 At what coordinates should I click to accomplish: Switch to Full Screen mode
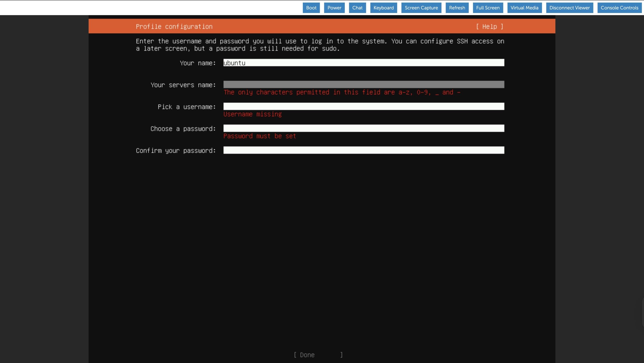click(488, 8)
